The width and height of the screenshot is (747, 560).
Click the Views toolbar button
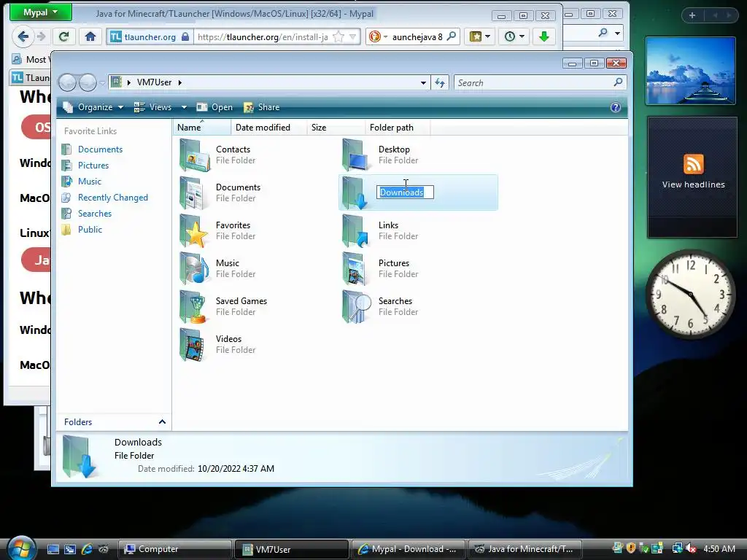click(x=153, y=107)
